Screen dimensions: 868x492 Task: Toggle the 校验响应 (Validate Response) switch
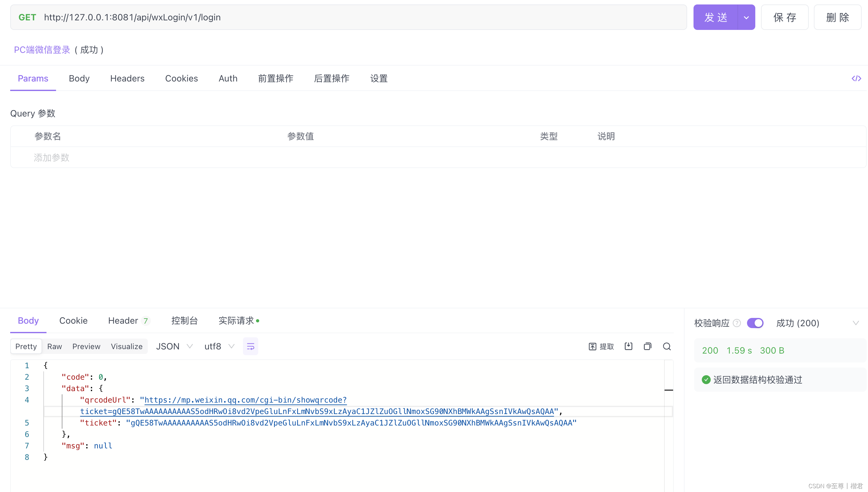[755, 323]
